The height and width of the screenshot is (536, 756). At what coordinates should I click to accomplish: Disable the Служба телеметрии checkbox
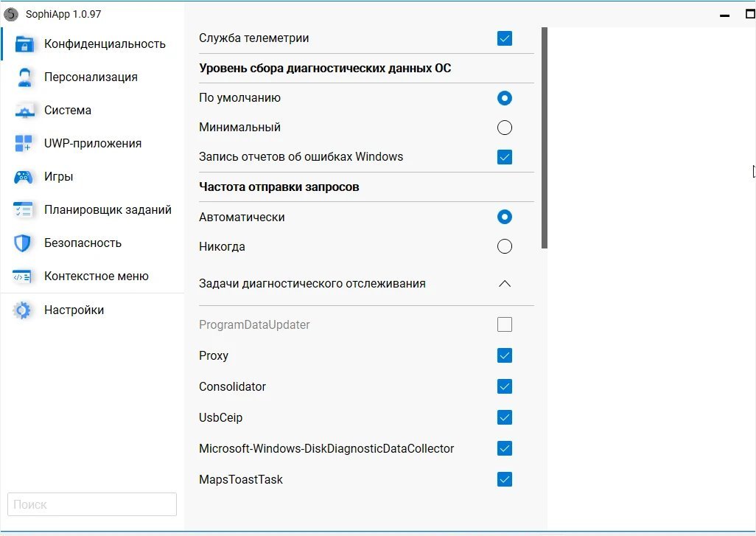point(505,38)
